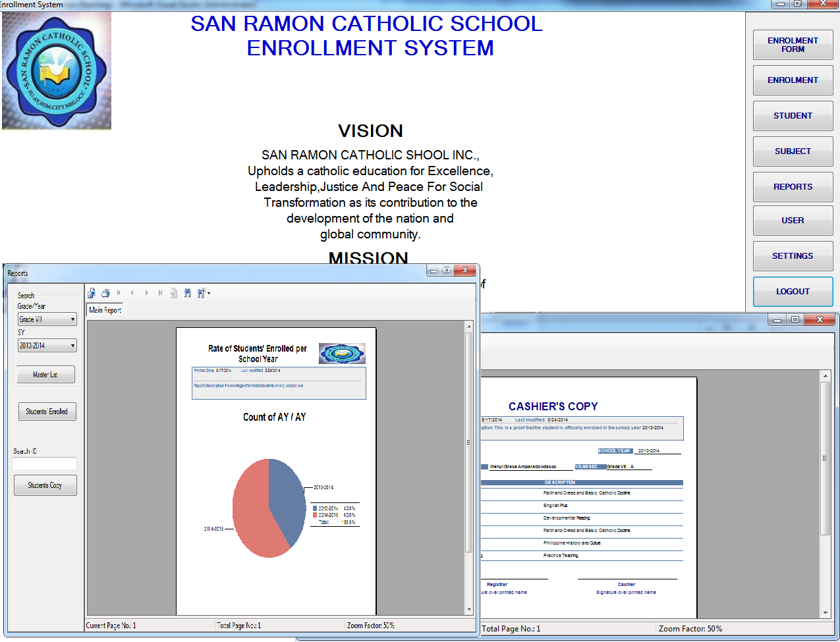
Task: Minimize the Reports window
Action: coord(434,270)
